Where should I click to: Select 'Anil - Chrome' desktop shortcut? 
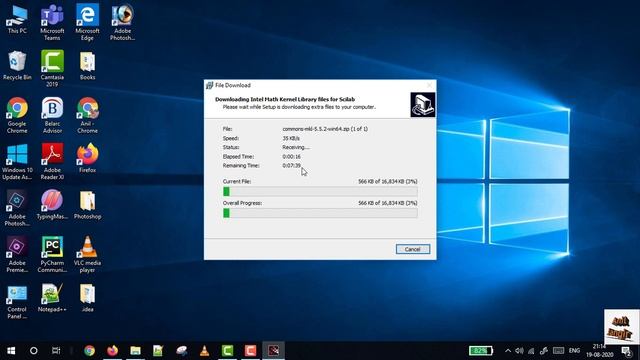[87, 116]
